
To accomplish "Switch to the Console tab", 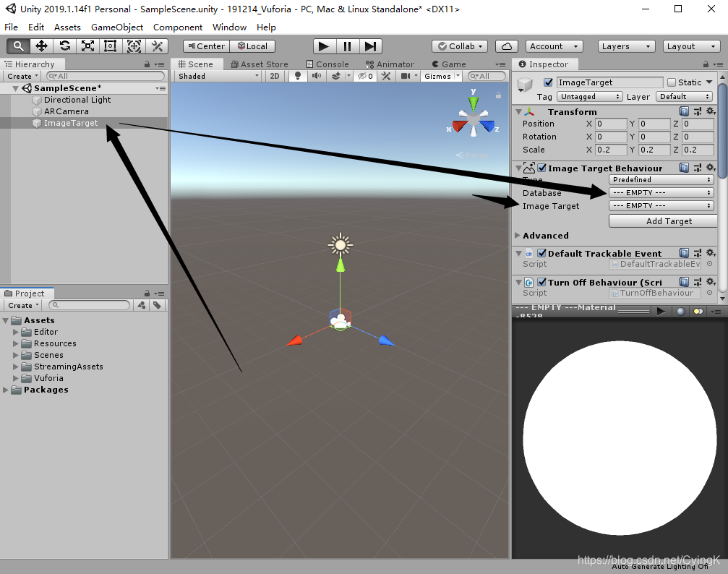I will pyautogui.click(x=327, y=64).
